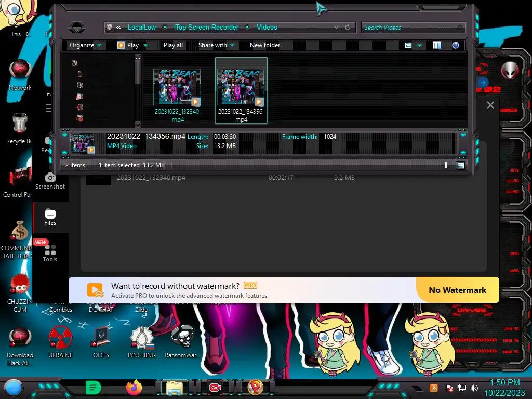
Task: Open the RansomWar... skull desktop icon
Action: [182, 343]
